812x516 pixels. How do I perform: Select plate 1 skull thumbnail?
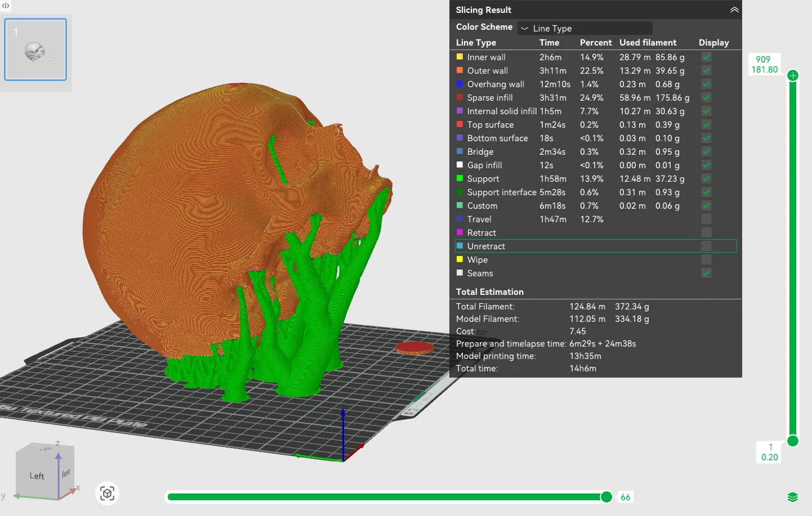coord(35,50)
